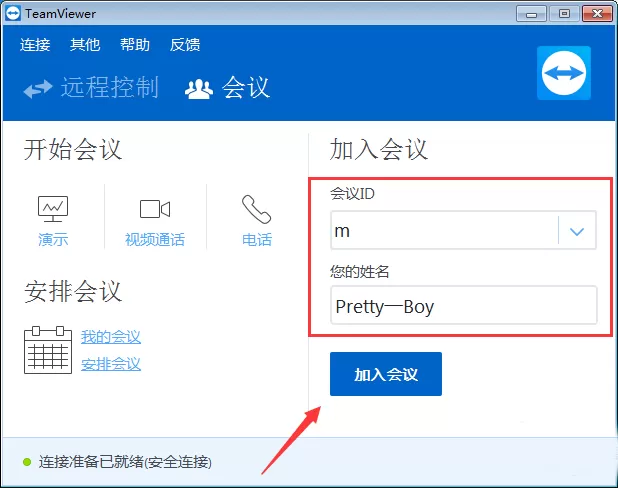Open the 我的会议 link

click(111, 337)
